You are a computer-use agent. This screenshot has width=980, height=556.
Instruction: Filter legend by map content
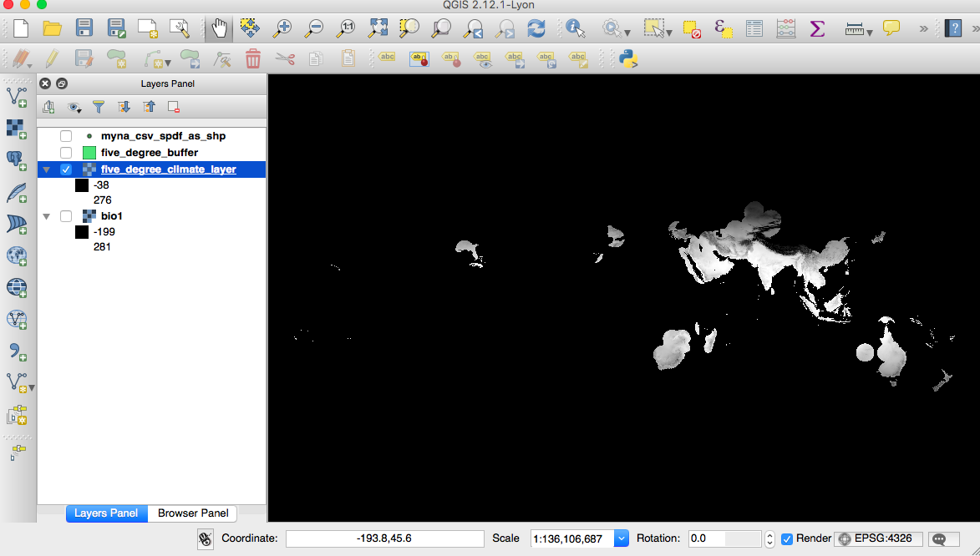point(99,107)
